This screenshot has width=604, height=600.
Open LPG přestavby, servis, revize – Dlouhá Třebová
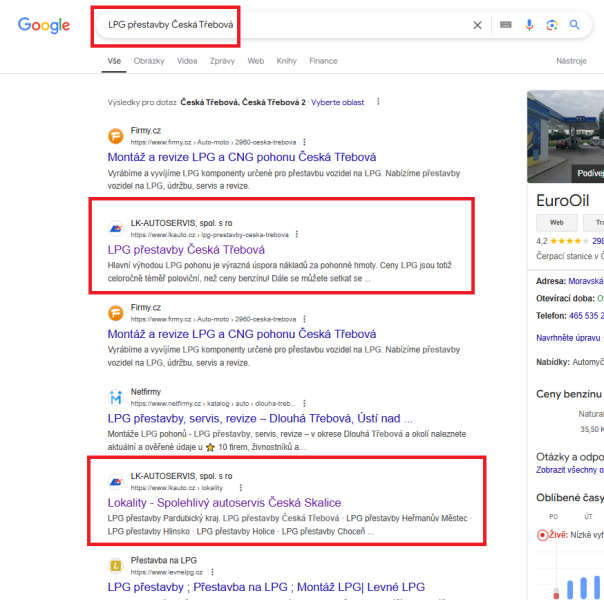point(260,418)
